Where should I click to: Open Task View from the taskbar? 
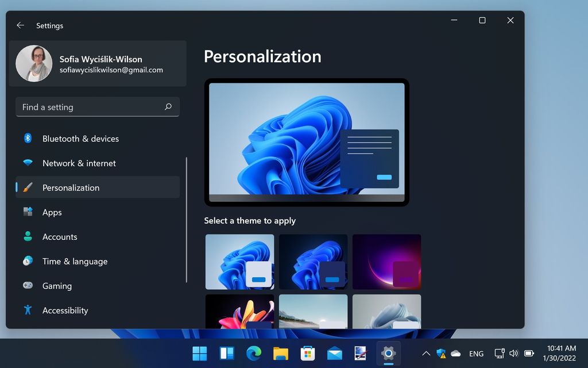click(x=226, y=354)
